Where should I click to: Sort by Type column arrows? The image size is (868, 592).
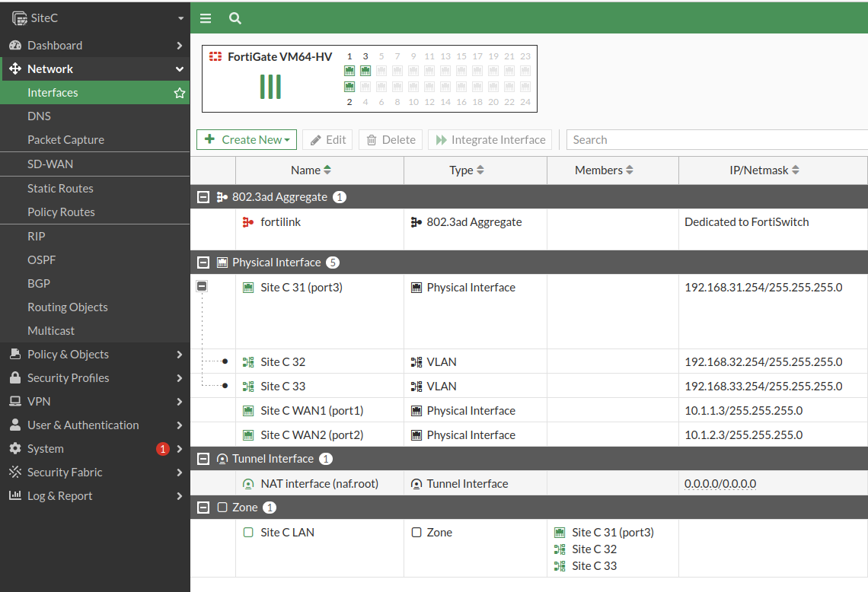[480, 170]
